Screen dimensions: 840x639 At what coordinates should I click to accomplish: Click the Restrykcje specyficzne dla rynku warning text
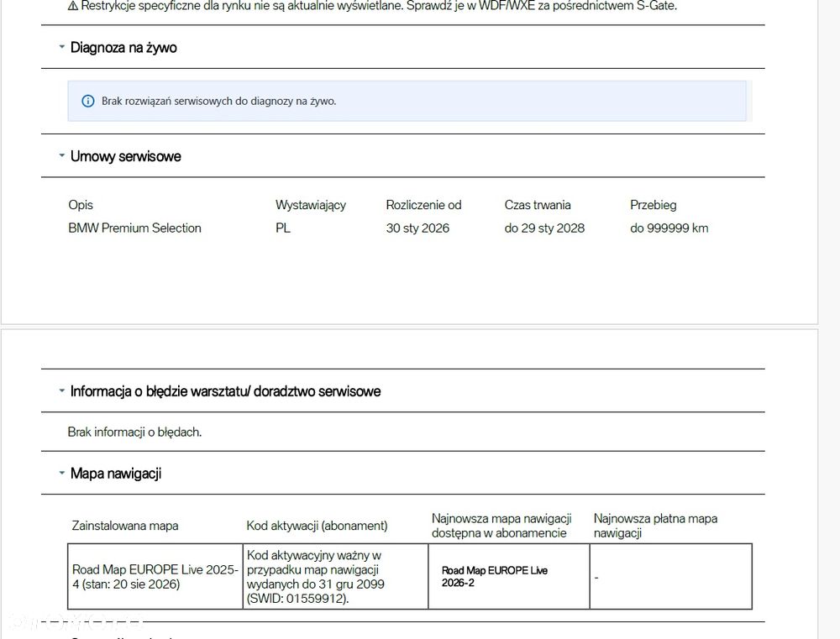(x=379, y=7)
